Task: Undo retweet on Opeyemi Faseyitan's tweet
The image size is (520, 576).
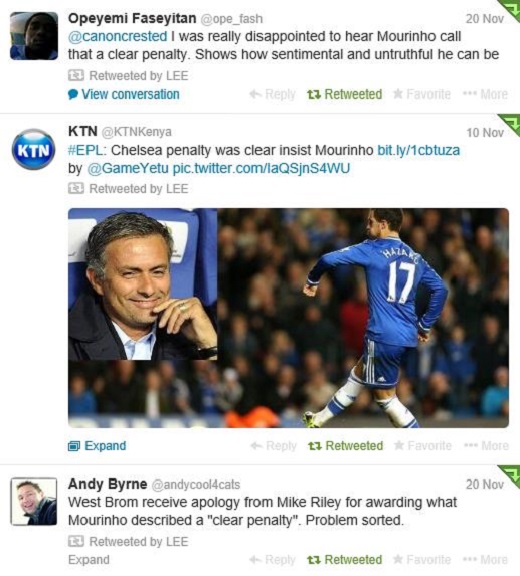Action: (344, 94)
